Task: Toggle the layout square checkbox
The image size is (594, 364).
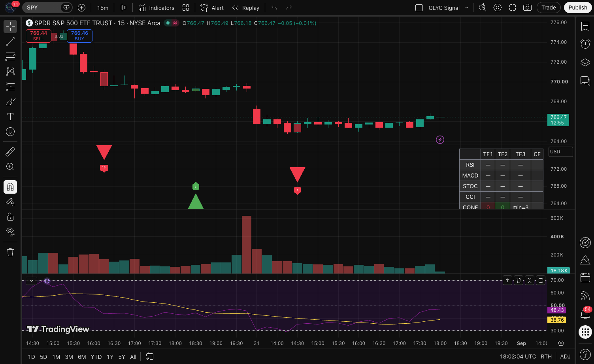Action: (x=419, y=8)
